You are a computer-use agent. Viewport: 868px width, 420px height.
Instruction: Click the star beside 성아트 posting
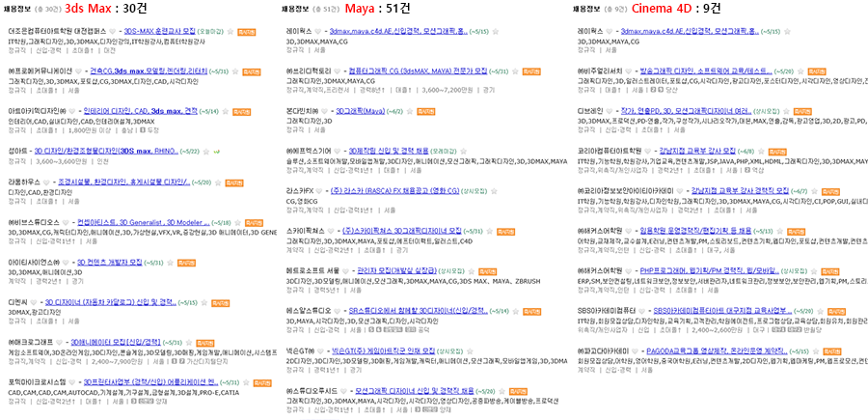click(204, 151)
